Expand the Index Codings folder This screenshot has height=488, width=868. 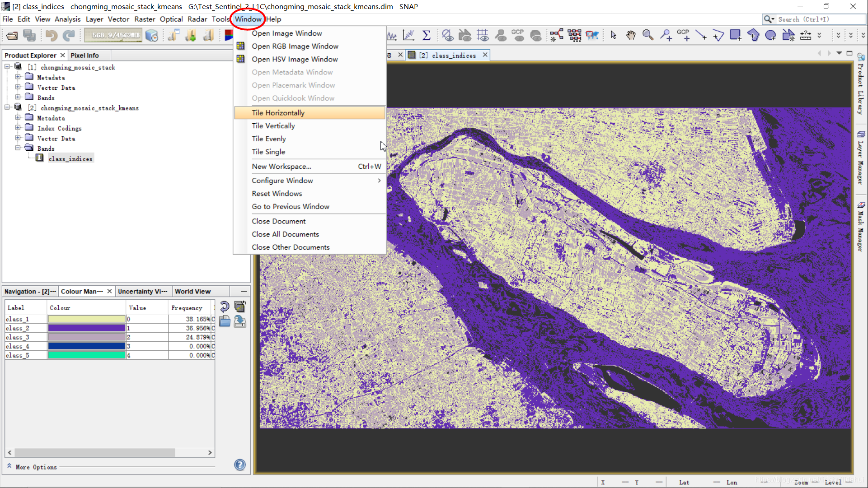18,128
